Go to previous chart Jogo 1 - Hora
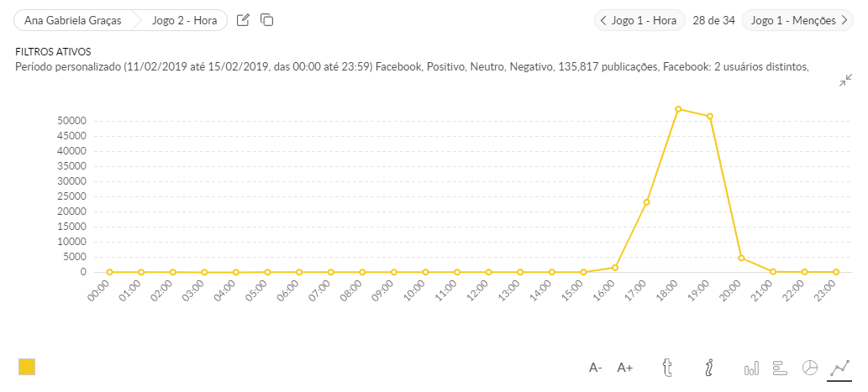This screenshot has width=868, height=392. click(x=640, y=20)
